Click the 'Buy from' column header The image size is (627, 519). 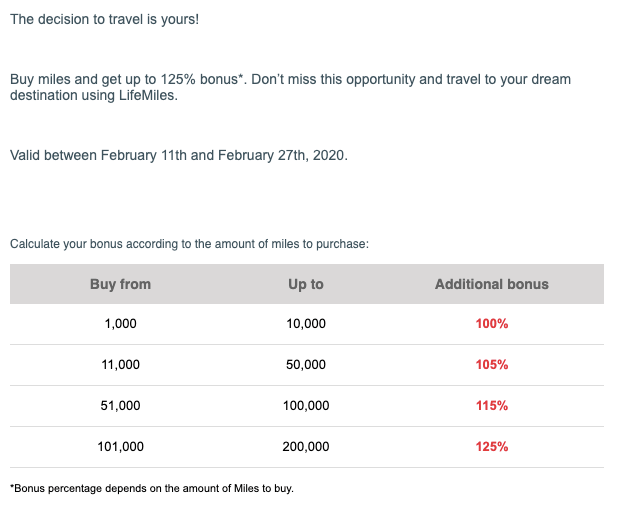[120, 284]
